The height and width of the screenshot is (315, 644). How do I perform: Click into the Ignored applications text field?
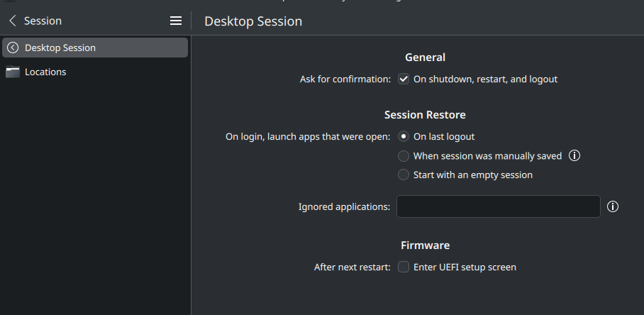click(498, 206)
